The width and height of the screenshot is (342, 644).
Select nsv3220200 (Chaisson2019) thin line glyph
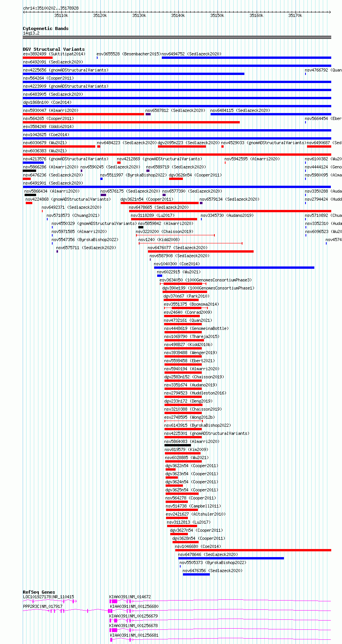coord(175,235)
